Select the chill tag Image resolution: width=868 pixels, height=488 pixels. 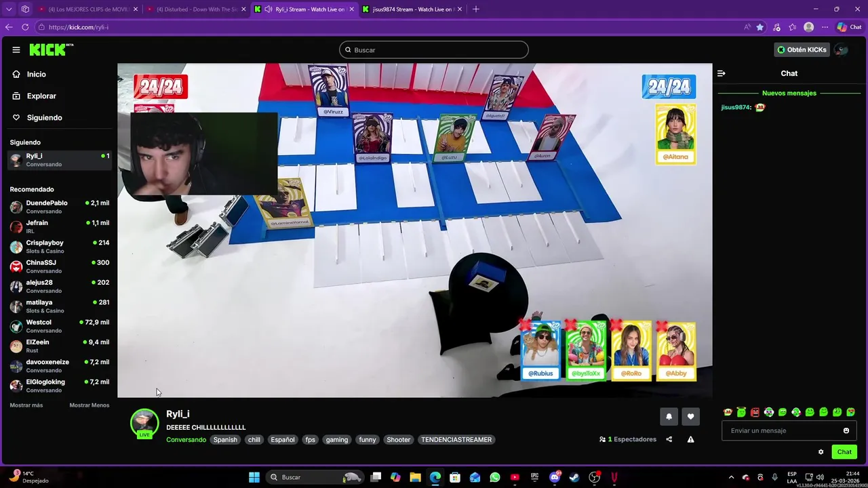tap(254, 440)
